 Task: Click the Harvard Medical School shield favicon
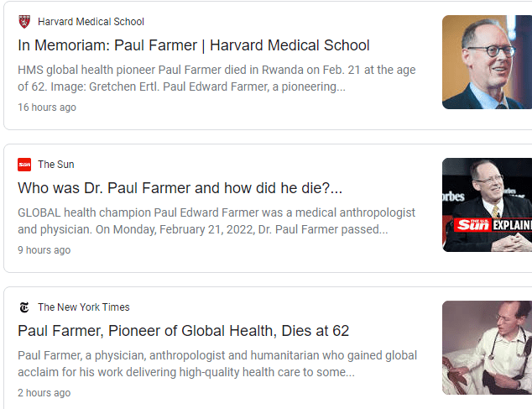tap(24, 22)
